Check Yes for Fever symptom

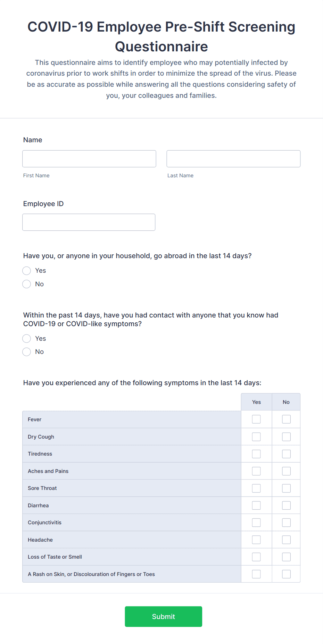pos(256,419)
